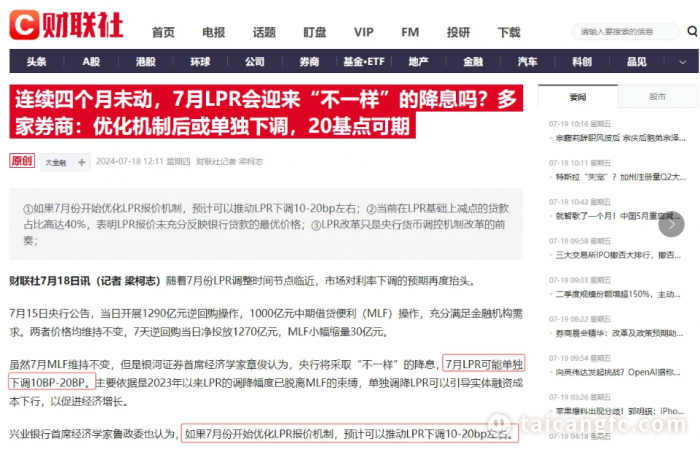Image resolution: width=700 pixels, height=452 pixels.
Task: Select 地产 in the category bar
Action: pyautogui.click(x=418, y=62)
